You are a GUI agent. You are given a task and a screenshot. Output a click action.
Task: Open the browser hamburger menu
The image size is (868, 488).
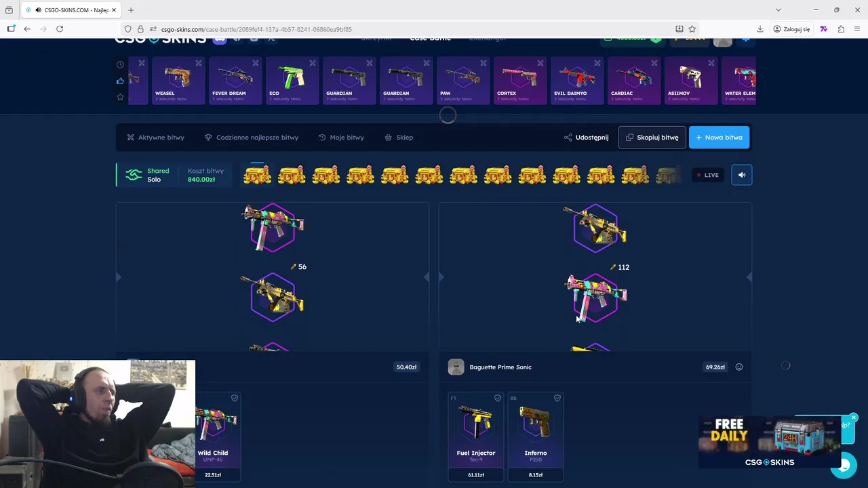858,29
